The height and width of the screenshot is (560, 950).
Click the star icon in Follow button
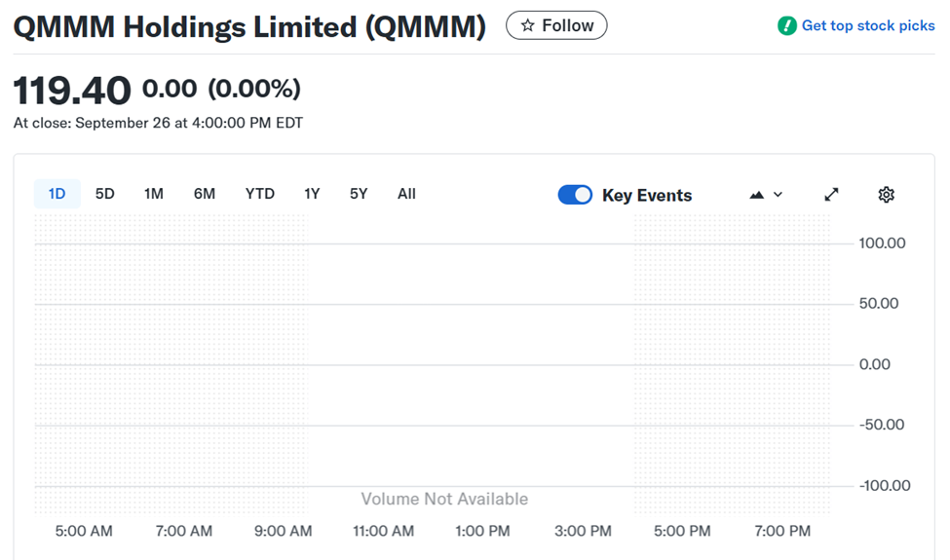click(x=527, y=26)
